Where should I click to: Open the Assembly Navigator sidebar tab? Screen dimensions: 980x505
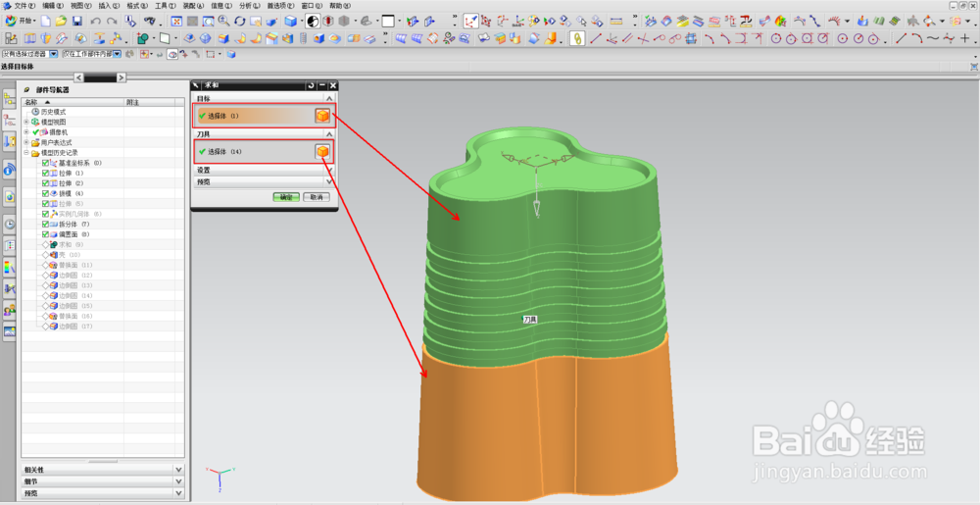tap(10, 98)
